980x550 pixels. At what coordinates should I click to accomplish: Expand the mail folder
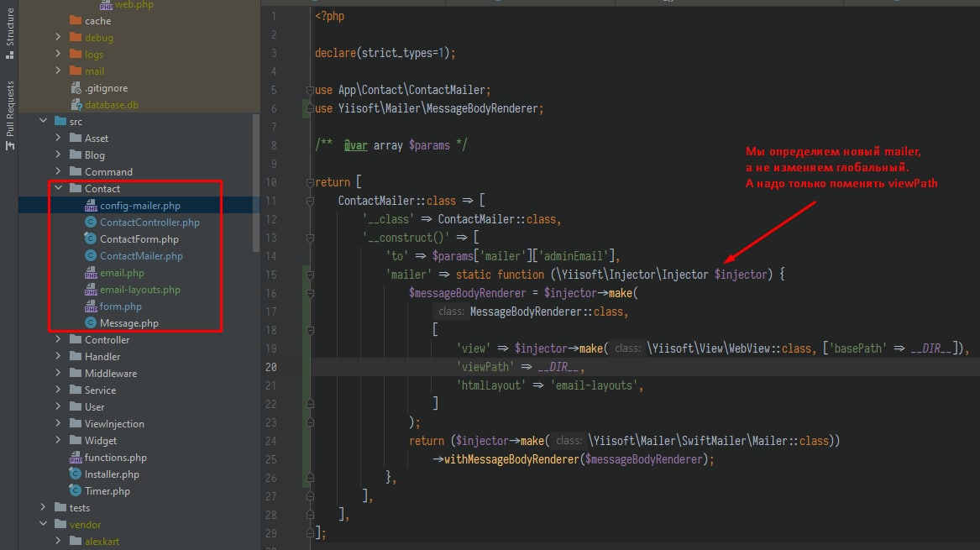[x=58, y=71]
